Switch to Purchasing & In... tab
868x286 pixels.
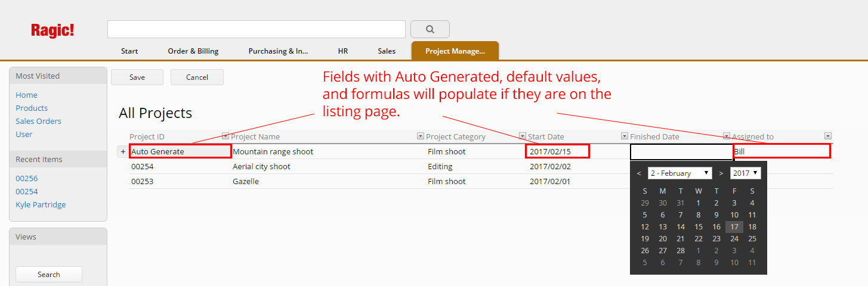click(279, 51)
